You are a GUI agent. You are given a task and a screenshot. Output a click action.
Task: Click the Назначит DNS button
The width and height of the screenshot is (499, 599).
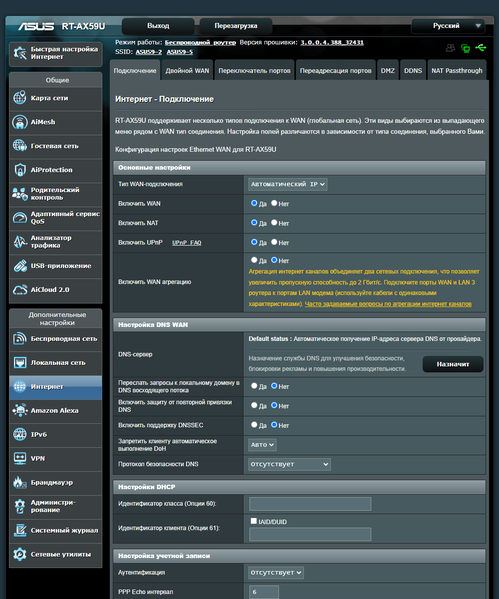point(453,364)
